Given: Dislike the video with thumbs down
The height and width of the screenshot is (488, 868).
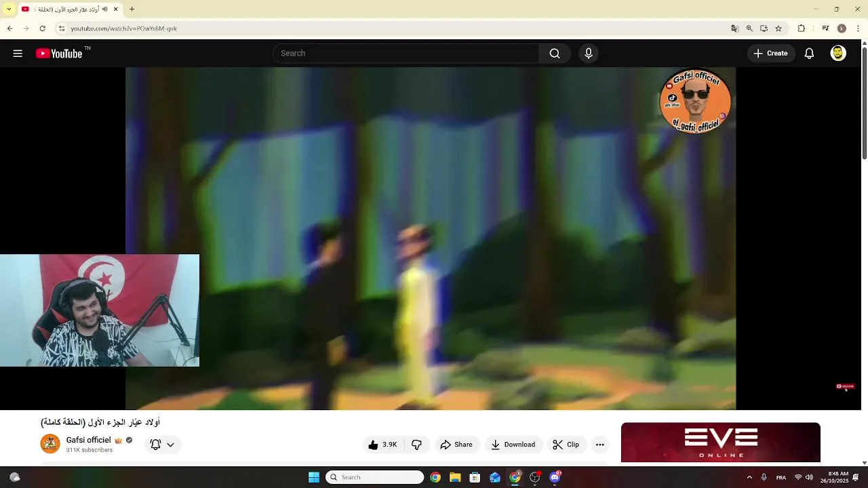Looking at the screenshot, I should click(x=416, y=445).
